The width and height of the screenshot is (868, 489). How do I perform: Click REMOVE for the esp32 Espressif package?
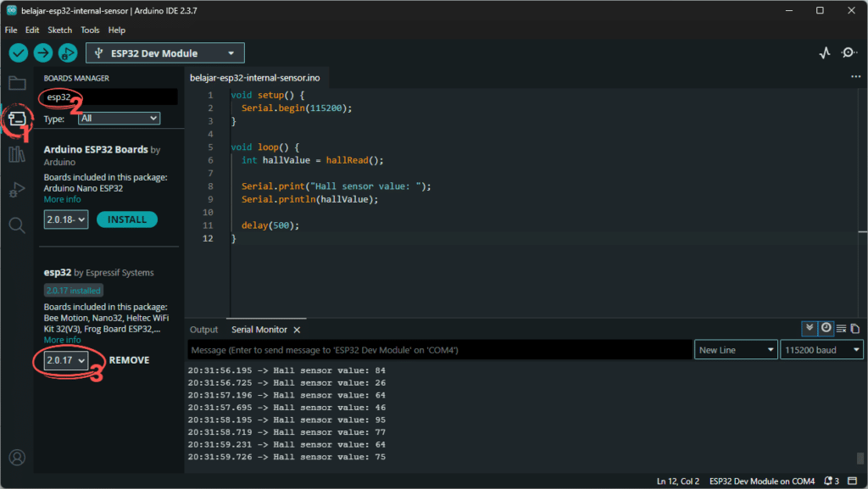coord(129,360)
